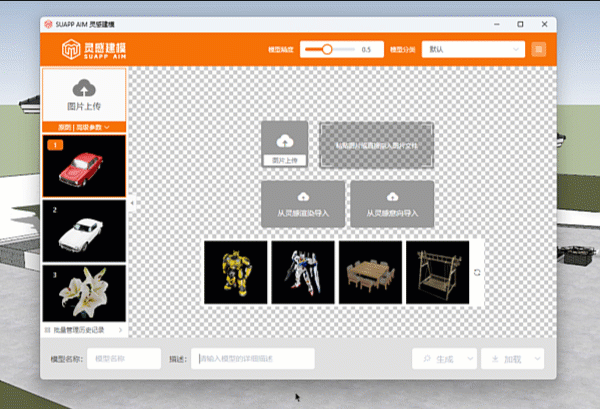Adjust the 模型精度 slider handle

tap(327, 49)
